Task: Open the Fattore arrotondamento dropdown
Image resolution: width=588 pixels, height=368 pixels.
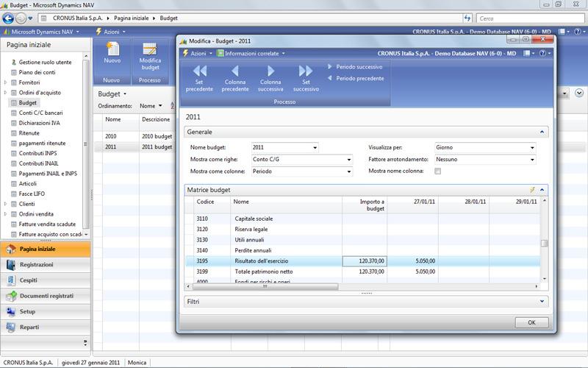Action: (x=532, y=160)
